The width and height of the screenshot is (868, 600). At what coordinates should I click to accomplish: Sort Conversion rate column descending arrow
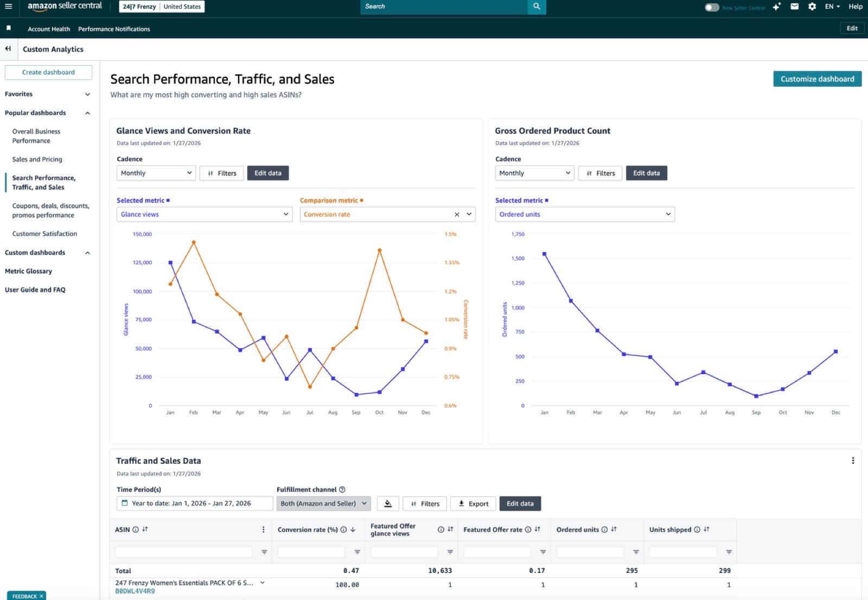(353, 529)
